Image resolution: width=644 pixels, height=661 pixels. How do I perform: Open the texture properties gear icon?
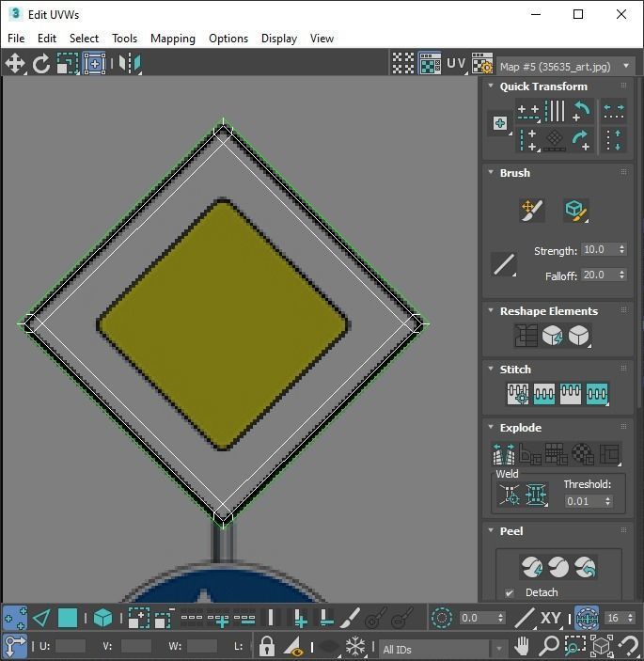tap(482, 64)
